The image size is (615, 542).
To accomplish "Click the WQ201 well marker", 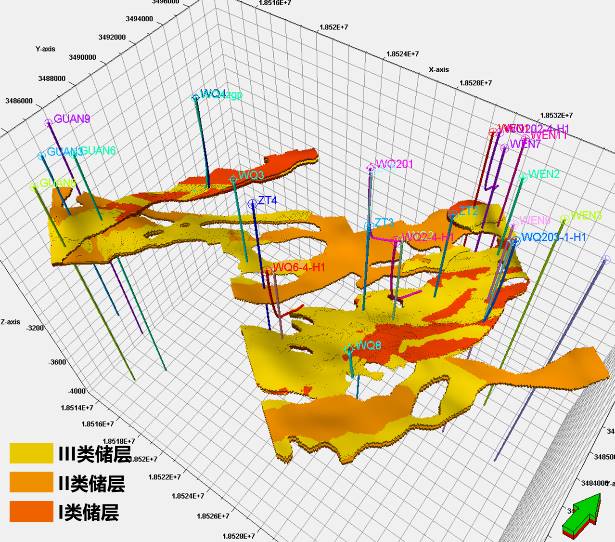I will point(370,167).
